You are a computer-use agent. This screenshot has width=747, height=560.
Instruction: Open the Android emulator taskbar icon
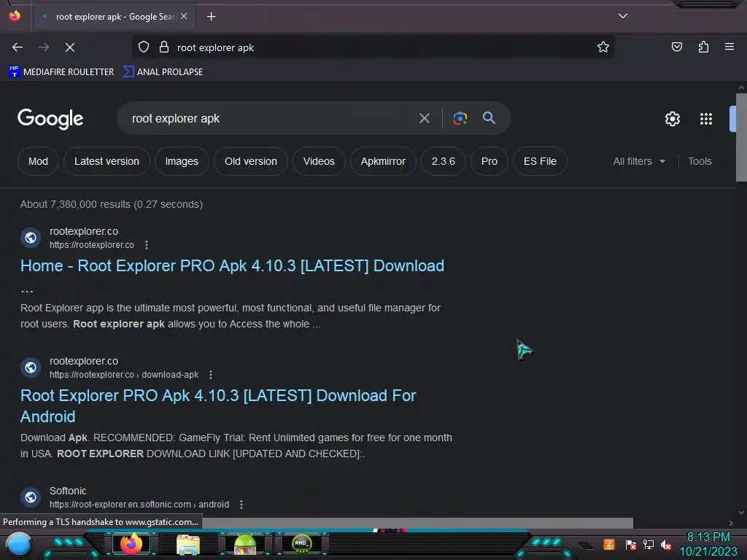click(245, 544)
